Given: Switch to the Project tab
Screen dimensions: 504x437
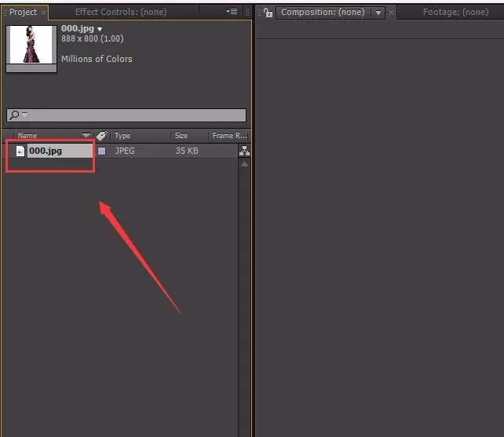Looking at the screenshot, I should (x=23, y=13).
